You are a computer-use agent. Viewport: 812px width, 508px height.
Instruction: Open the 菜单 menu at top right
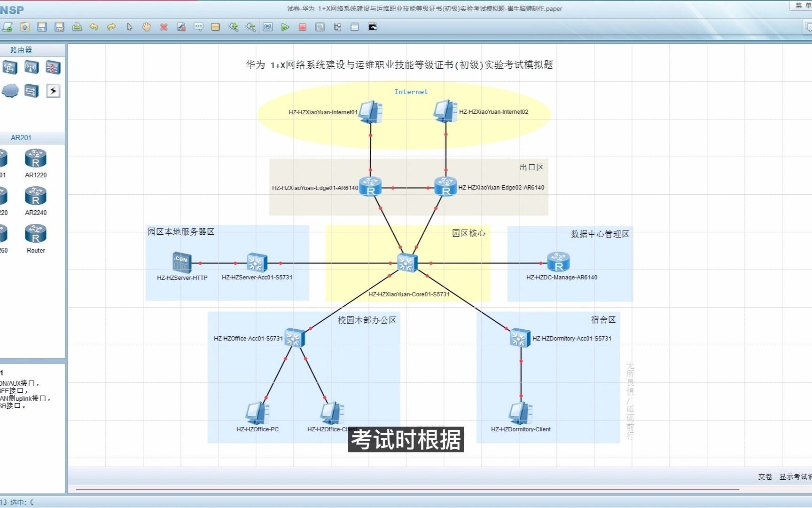click(802, 6)
